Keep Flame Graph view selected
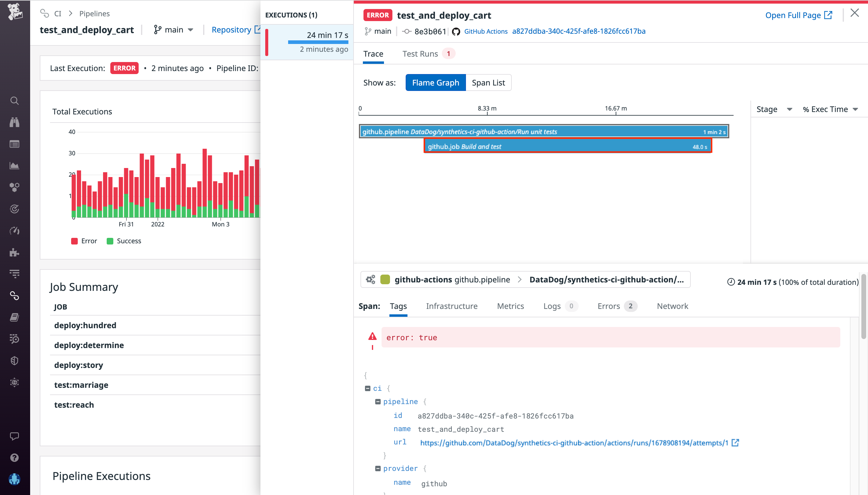The image size is (868, 495). 436,82
